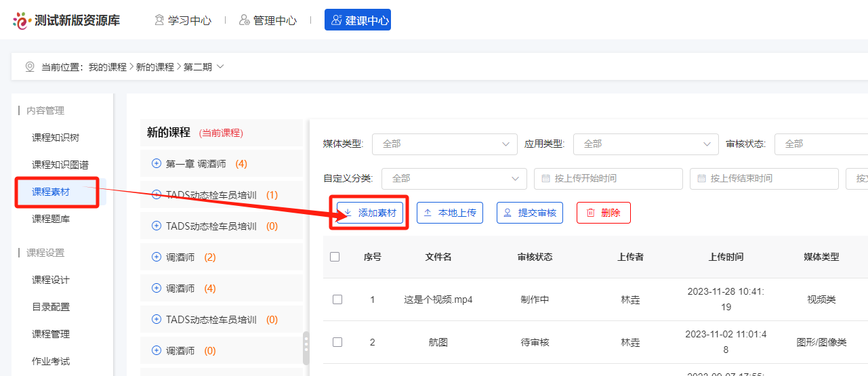Click red 删除 button
Screen dimensions: 868x376
pos(604,213)
